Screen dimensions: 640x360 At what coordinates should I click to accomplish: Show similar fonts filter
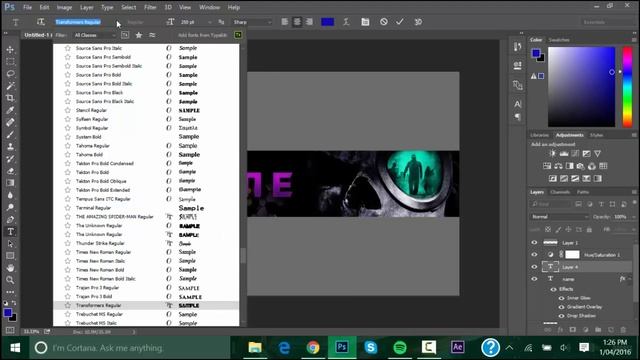click(x=152, y=35)
